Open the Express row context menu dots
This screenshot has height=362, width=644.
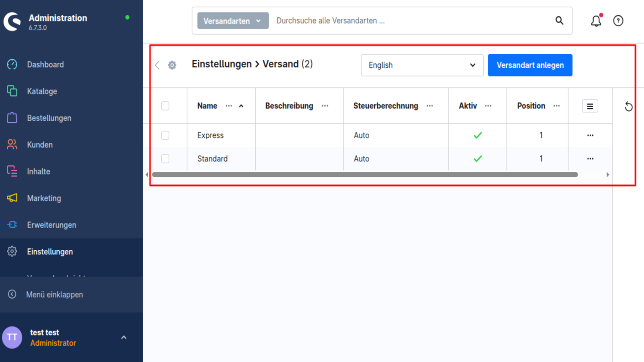[590, 135]
